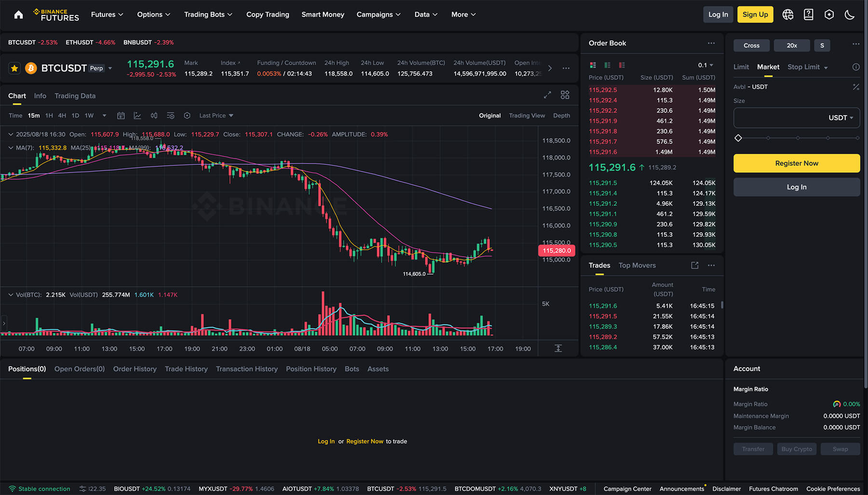
Task: Open order book 0.1 precision dropdown
Action: (705, 65)
